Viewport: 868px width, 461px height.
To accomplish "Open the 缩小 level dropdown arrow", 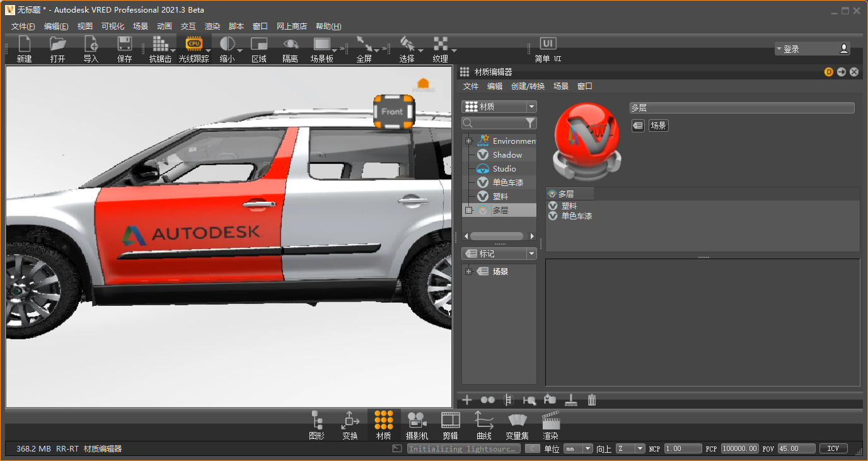I will coord(240,50).
